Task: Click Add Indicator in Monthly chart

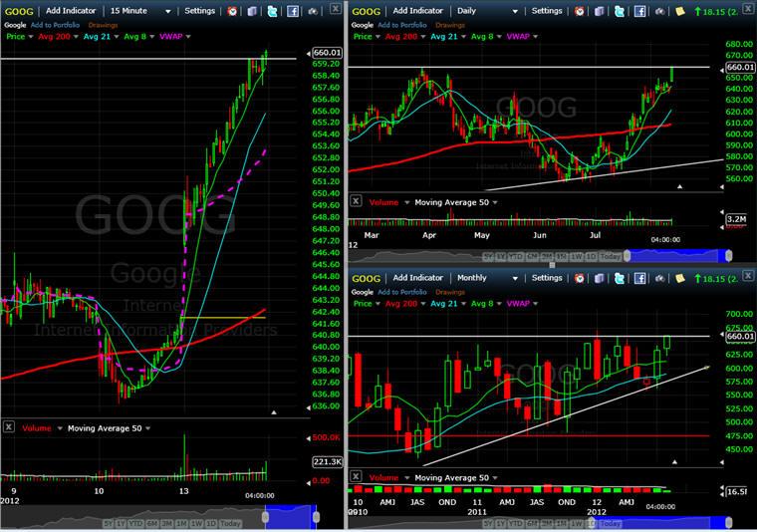Action: [418, 278]
